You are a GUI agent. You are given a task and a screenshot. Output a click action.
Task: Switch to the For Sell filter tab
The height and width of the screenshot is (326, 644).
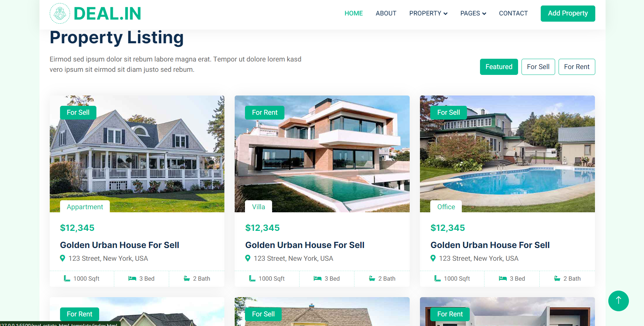coord(538,67)
